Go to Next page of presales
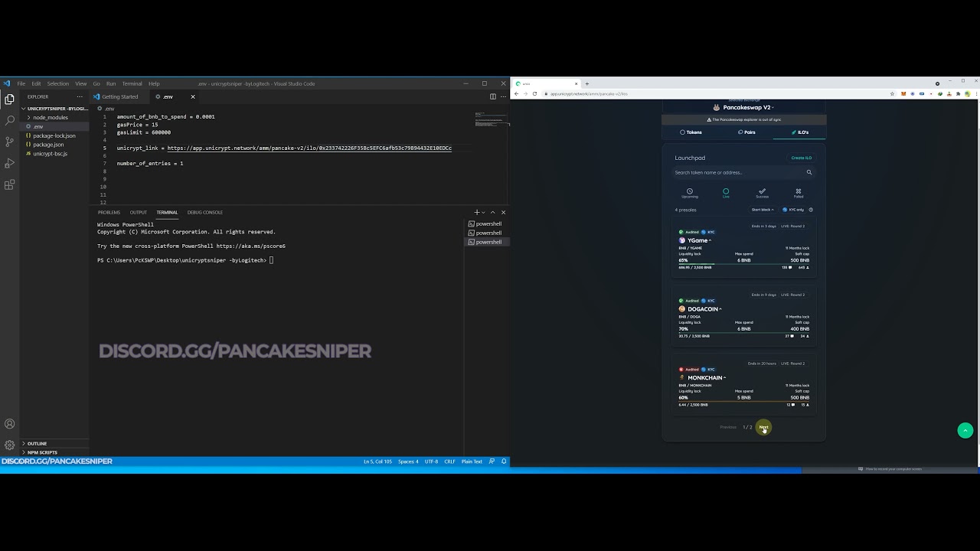 763,427
